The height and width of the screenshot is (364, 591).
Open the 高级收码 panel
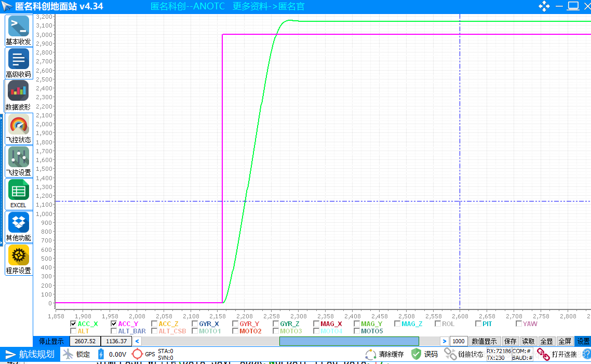click(19, 63)
